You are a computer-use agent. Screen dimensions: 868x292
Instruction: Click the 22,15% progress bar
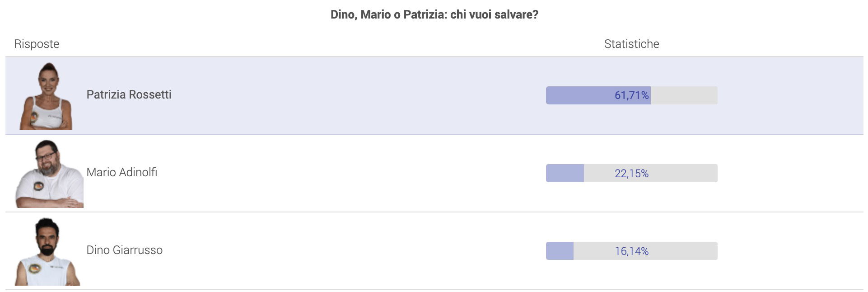click(x=631, y=173)
